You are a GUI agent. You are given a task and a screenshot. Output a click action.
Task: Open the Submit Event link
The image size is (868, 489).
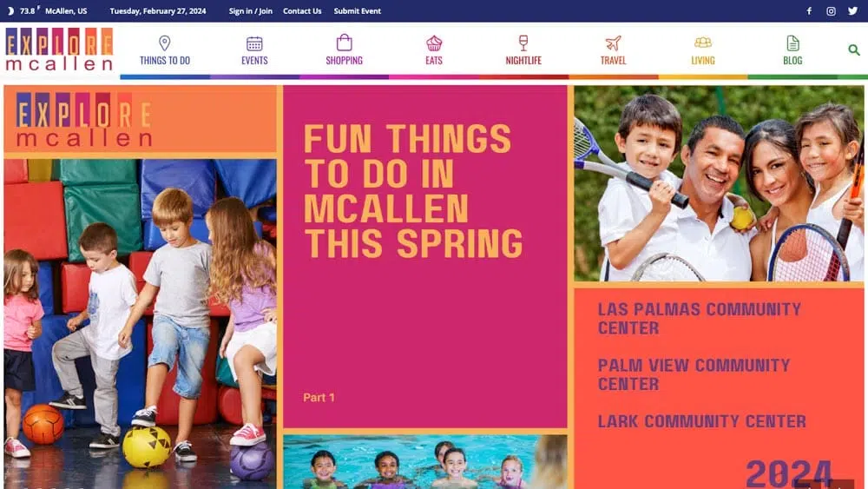[357, 11]
